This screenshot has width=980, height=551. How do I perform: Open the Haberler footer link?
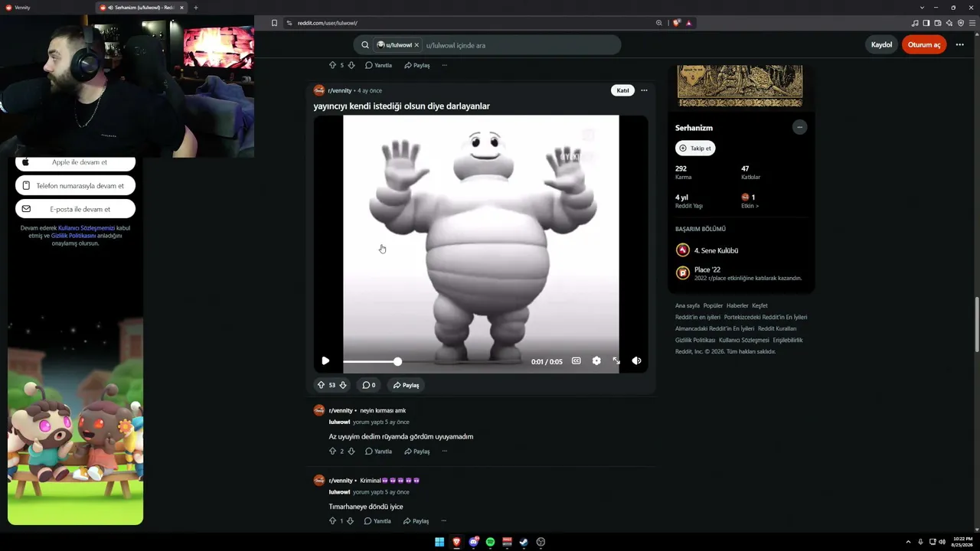(737, 305)
